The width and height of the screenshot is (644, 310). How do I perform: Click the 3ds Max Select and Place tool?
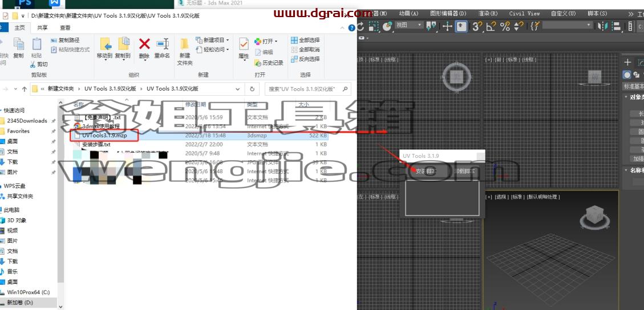[x=387, y=27]
